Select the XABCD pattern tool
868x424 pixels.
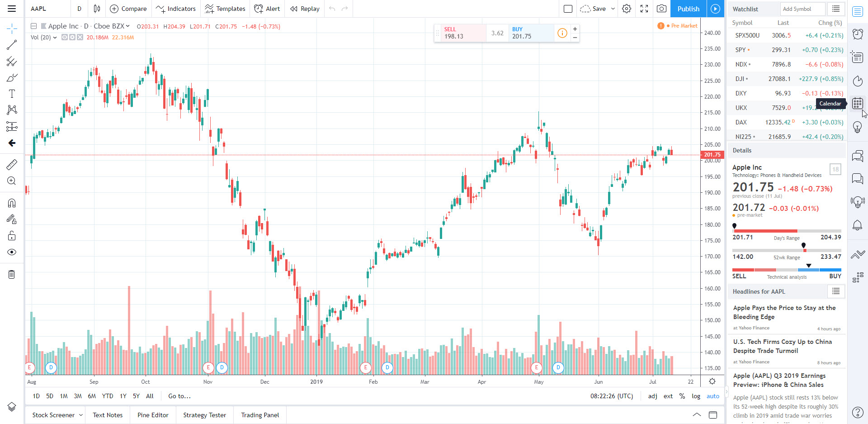12,110
